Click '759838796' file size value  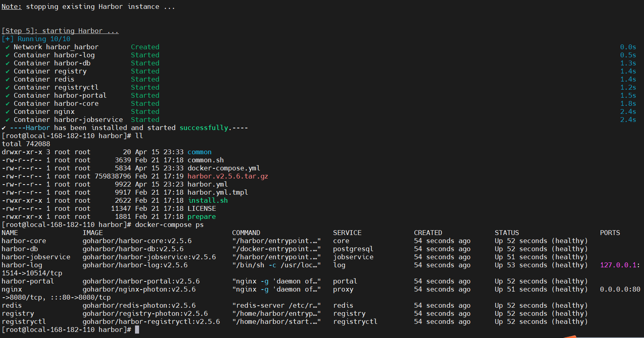(113, 176)
